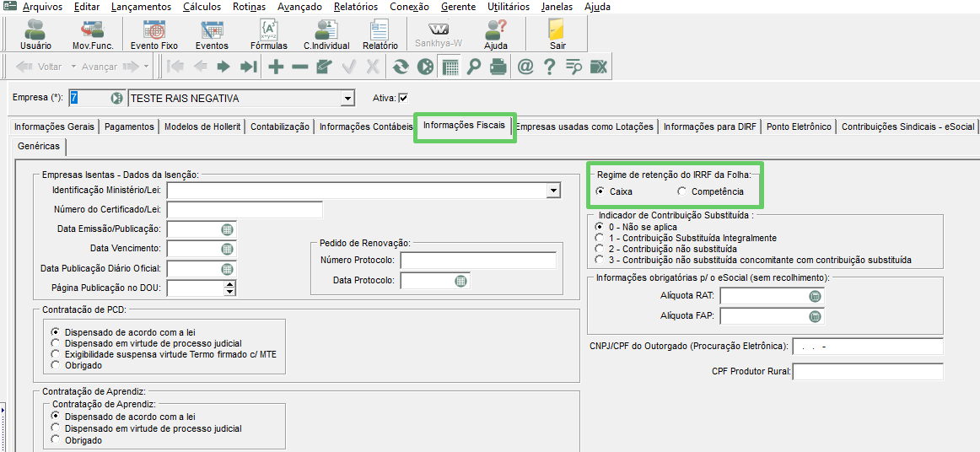Click the Sair exit button

(557, 35)
